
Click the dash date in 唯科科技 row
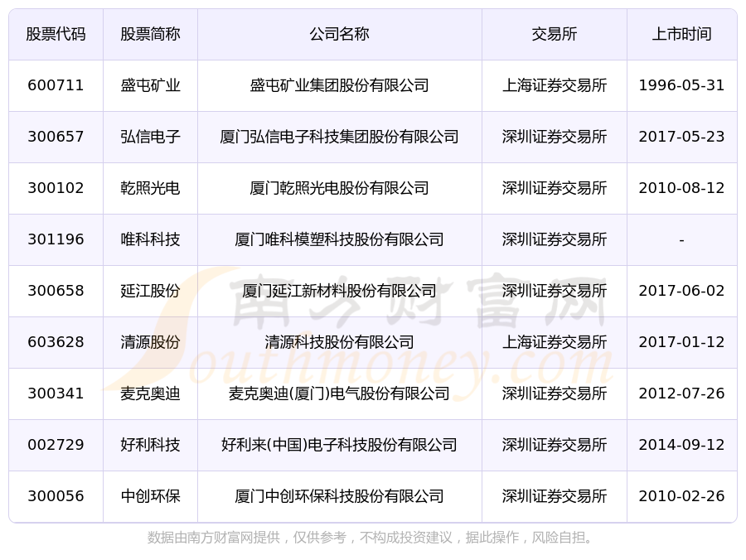pyautogui.click(x=682, y=240)
